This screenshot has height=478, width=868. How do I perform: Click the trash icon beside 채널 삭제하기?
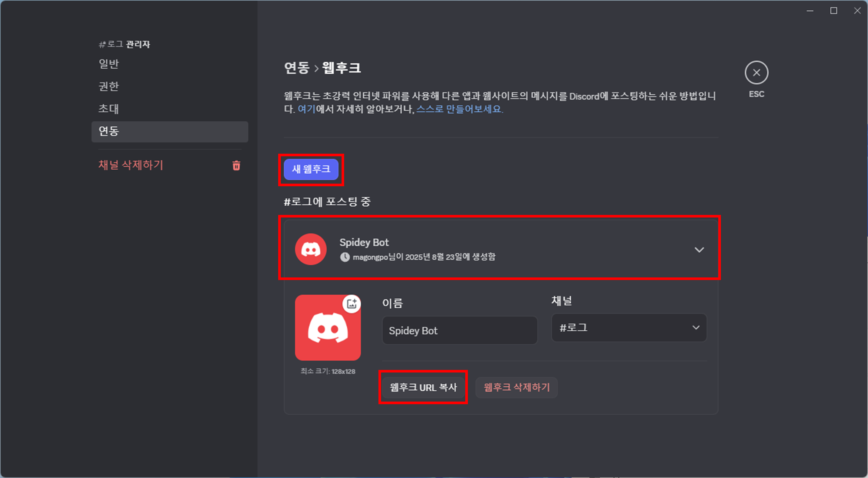[x=236, y=165]
